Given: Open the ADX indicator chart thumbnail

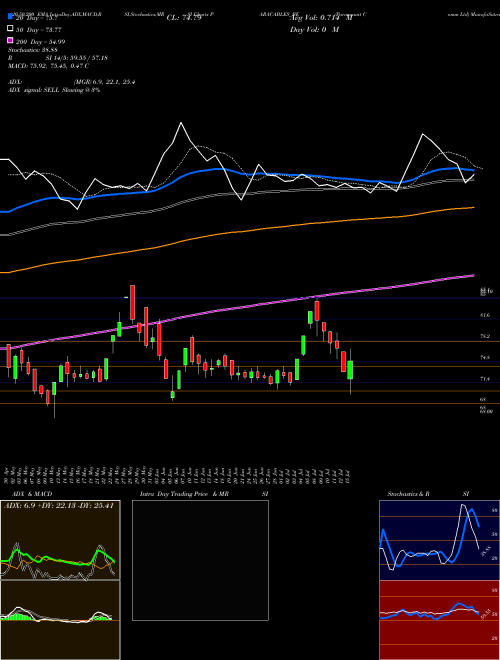Looking at the screenshot, I should point(60,540).
